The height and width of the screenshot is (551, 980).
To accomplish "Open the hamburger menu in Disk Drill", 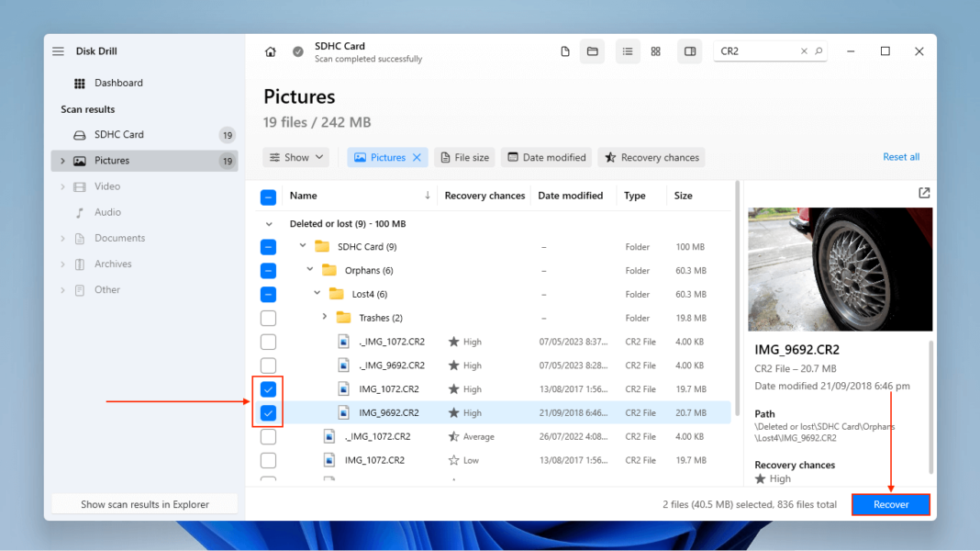I will (59, 51).
